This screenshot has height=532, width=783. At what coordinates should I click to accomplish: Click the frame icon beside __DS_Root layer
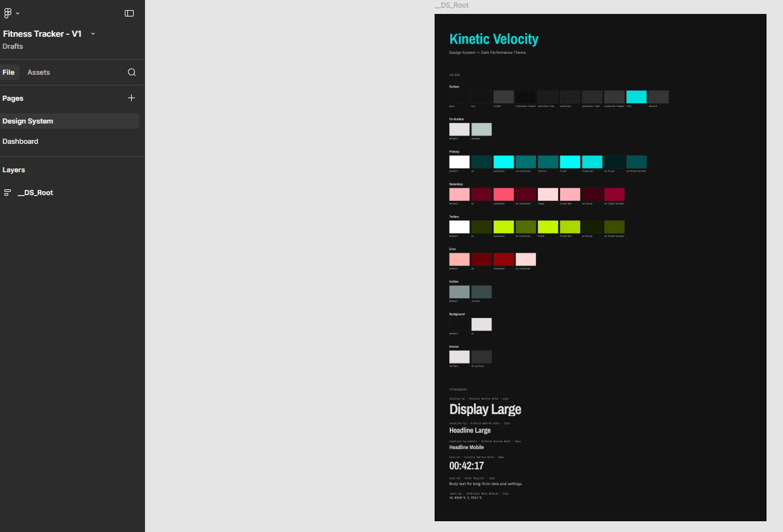[8, 193]
